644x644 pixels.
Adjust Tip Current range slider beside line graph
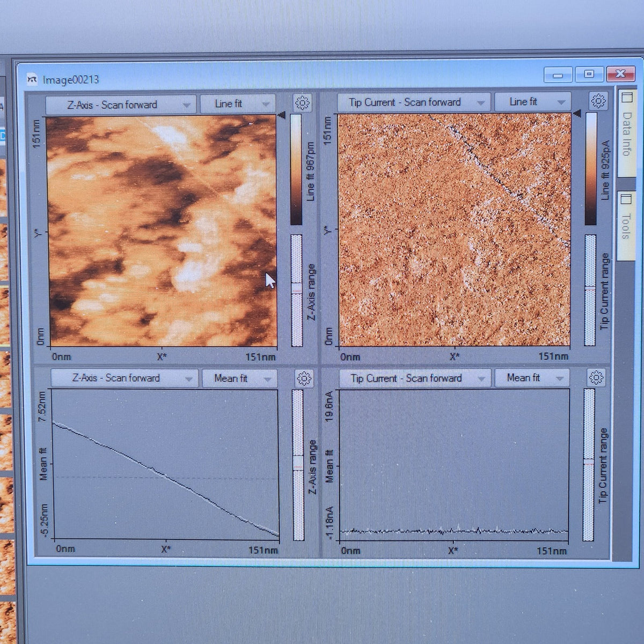click(589, 464)
